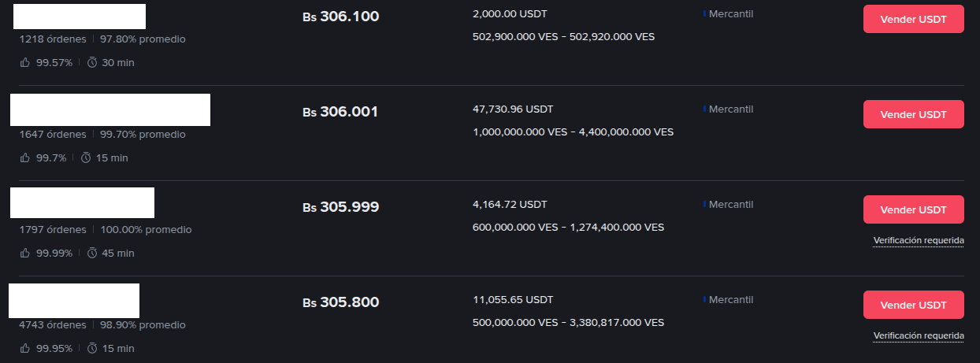The height and width of the screenshot is (363, 980).
Task: Click the clock icon next to 45 min
Action: (92, 253)
